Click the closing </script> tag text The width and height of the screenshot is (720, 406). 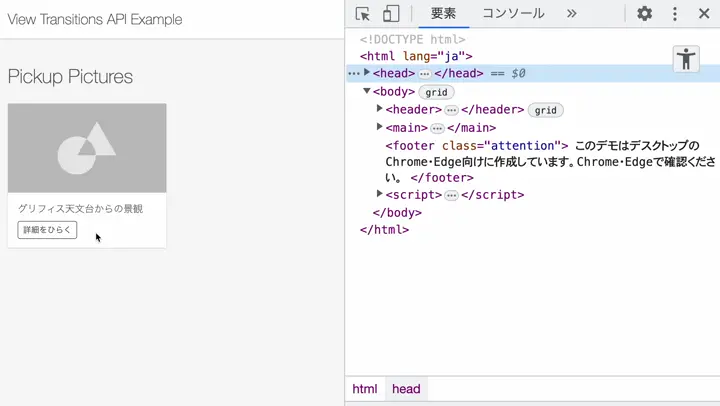pyautogui.click(x=492, y=195)
